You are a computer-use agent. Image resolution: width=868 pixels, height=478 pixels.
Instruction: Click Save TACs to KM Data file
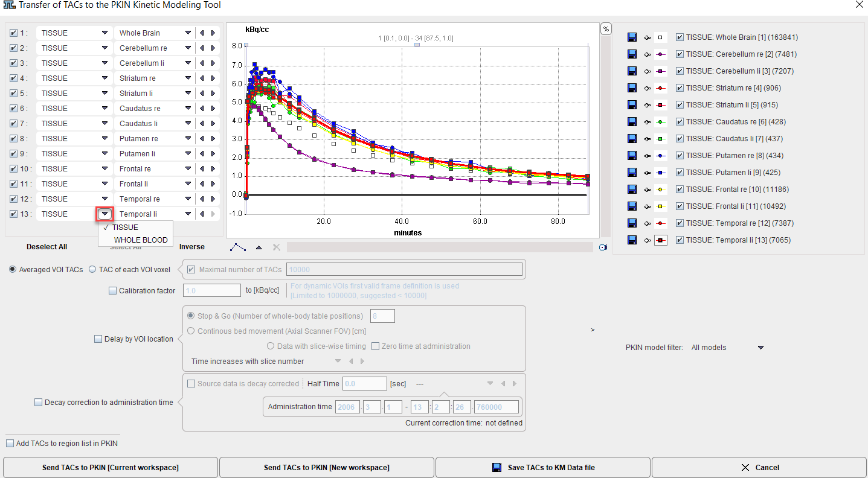[x=543, y=468]
